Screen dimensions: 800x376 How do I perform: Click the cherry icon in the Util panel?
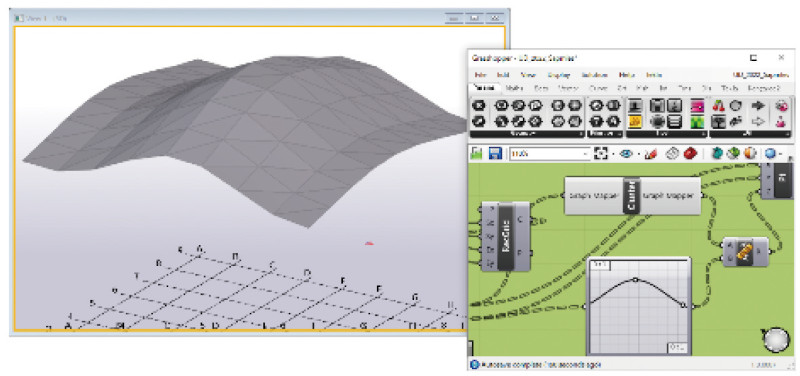click(x=718, y=106)
